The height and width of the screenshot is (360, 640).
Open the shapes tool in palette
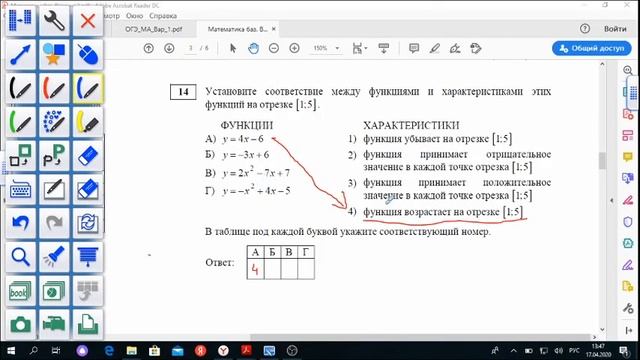pyautogui.click(x=54, y=54)
